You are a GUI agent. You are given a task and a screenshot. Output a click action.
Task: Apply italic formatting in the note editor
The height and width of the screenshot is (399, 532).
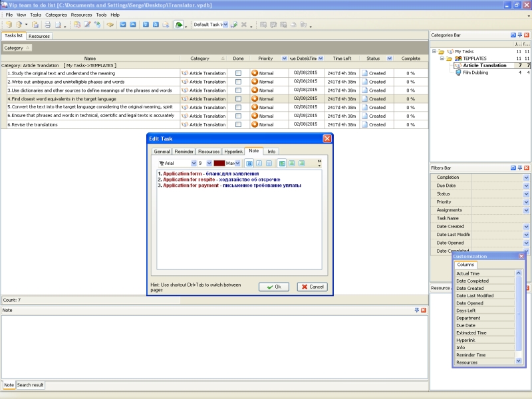coord(259,163)
